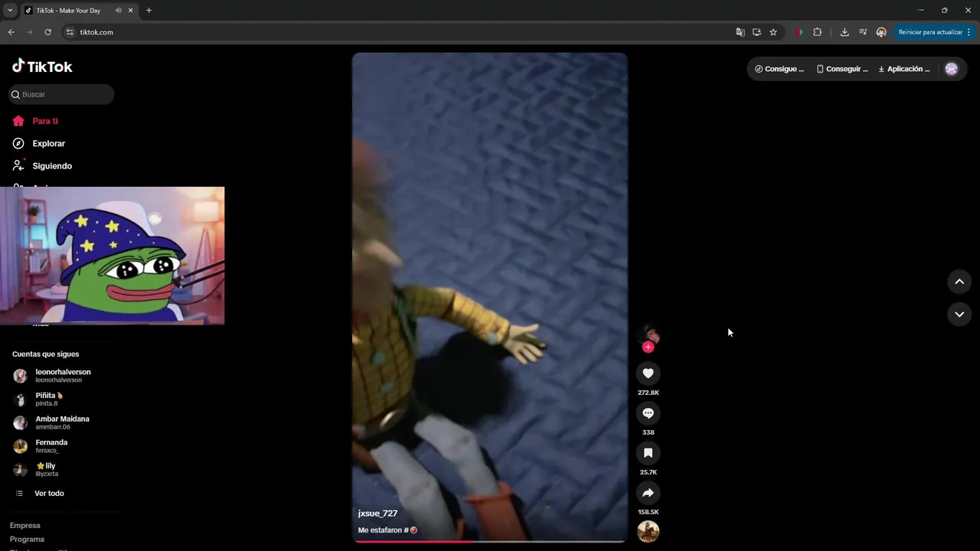
Task: Open the TikTok profile avatar menu
Action: [x=951, y=69]
